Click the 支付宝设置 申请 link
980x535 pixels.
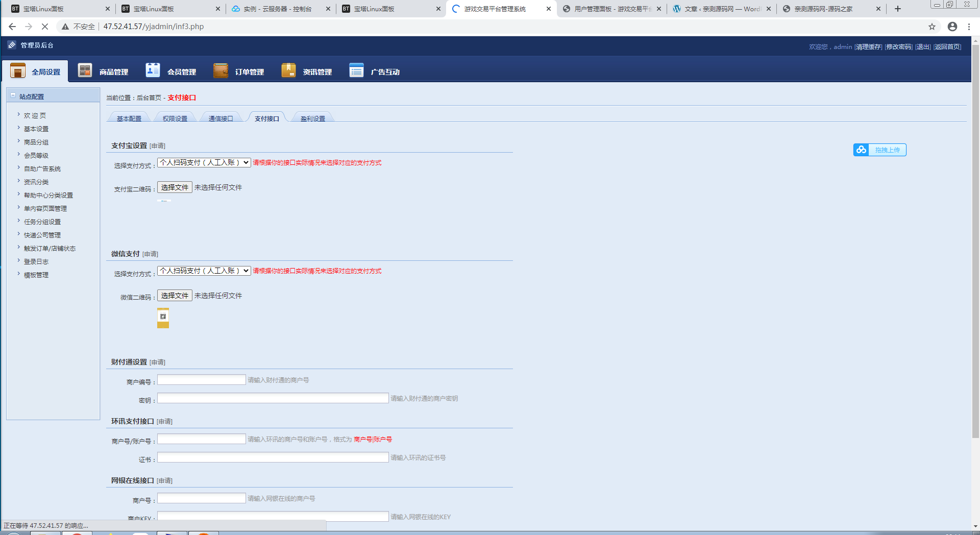click(x=157, y=146)
